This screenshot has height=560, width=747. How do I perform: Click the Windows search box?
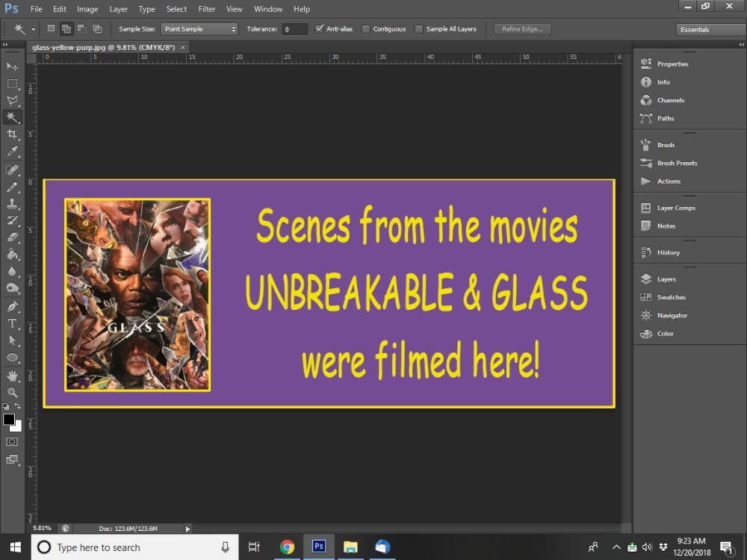(134, 547)
